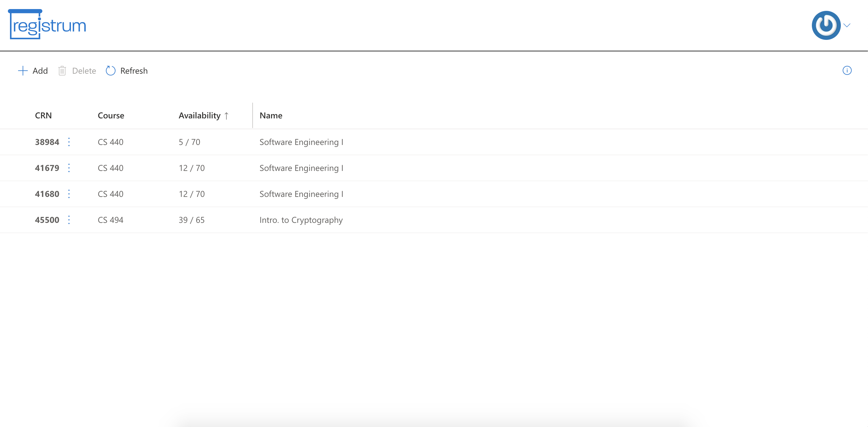The image size is (868, 427).
Task: Select the row with CRN 41680
Action: point(472,194)
